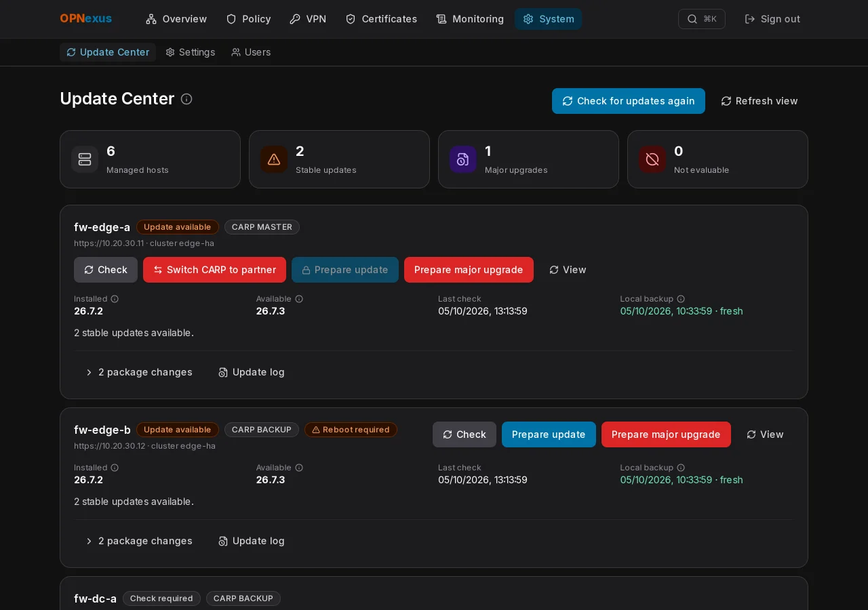This screenshot has width=868, height=610.
Task: Click the Check required badge on fw-dc-a
Action: (161, 598)
